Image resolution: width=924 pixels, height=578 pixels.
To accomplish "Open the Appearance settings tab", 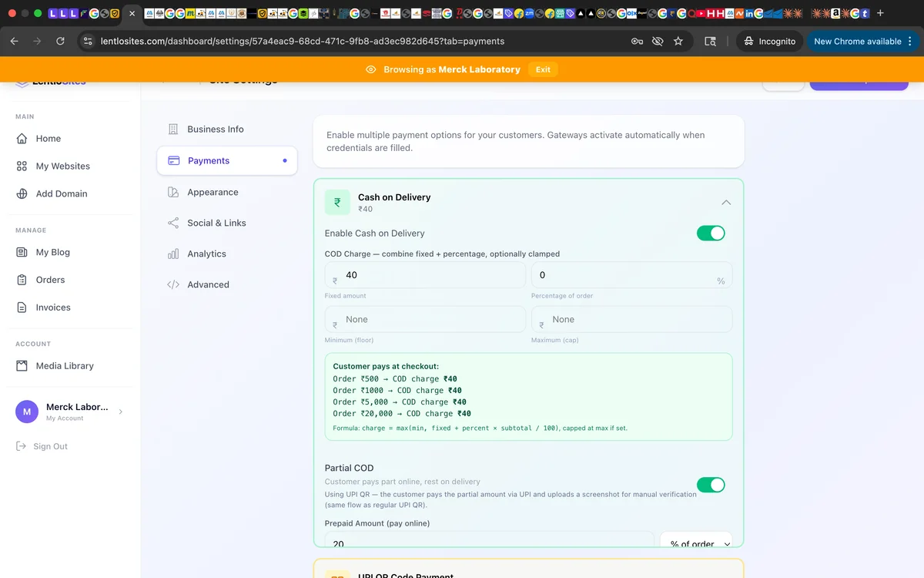I will (x=227, y=193).
